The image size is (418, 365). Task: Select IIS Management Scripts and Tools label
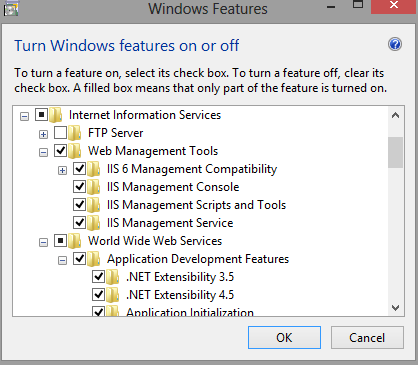point(196,205)
